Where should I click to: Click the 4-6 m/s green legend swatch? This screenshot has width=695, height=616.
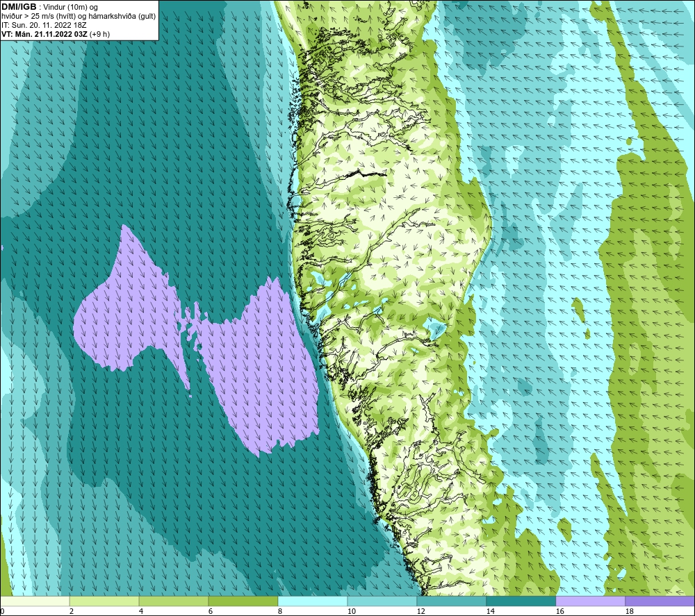[x=174, y=601]
